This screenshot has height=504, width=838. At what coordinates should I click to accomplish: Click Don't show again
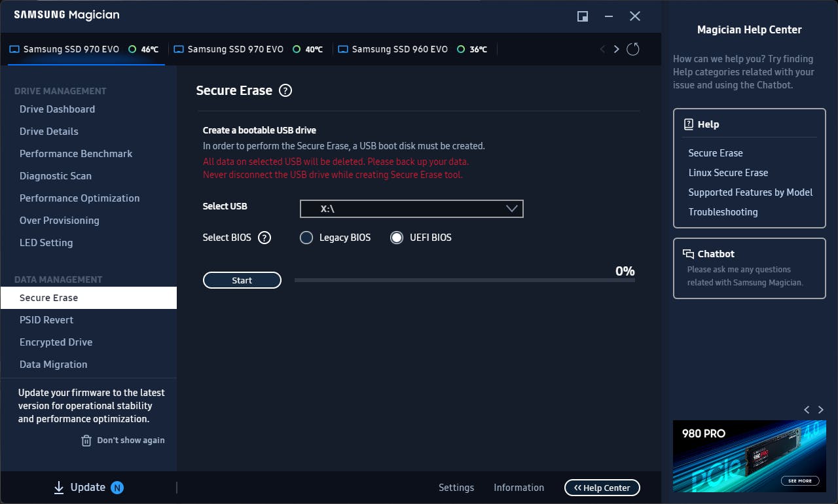131,441
